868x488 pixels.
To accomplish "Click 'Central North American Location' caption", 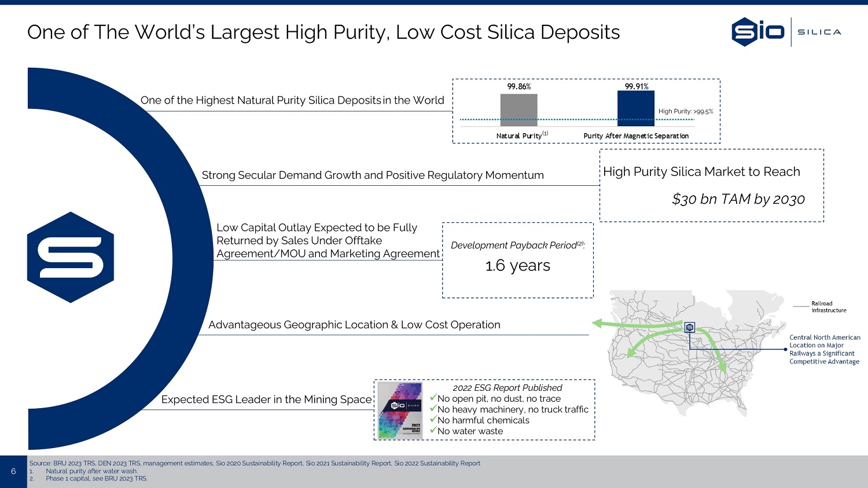I will [x=825, y=349].
